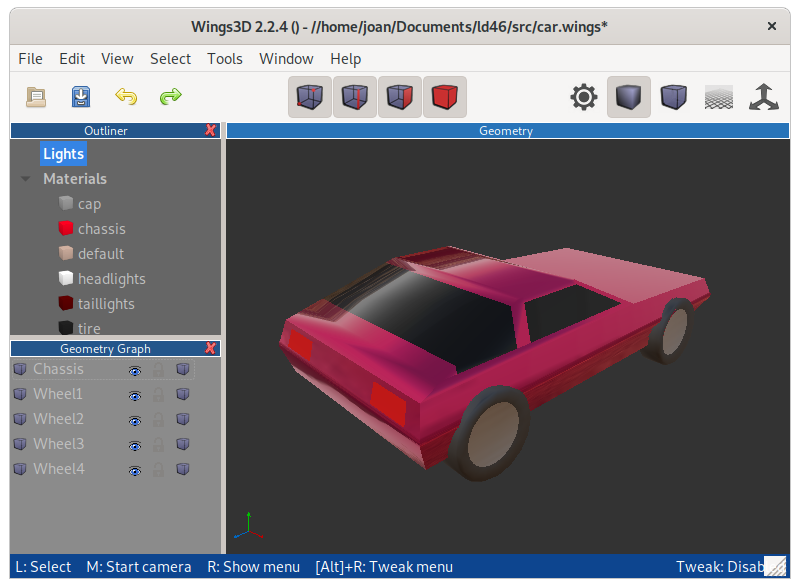Select flat shaded cube with edges view
The image size is (800, 588).
673,97
